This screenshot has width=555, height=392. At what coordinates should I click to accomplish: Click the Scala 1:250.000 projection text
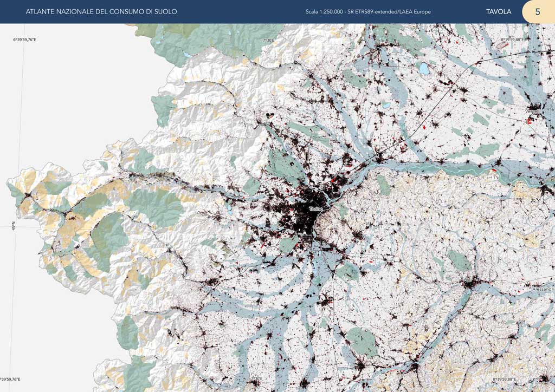click(367, 11)
